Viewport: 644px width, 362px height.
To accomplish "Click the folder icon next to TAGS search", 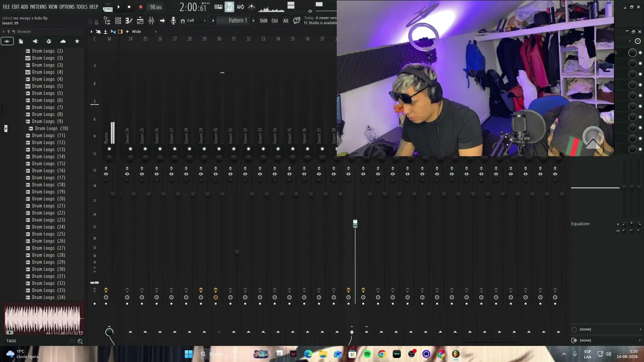I will pos(72,341).
